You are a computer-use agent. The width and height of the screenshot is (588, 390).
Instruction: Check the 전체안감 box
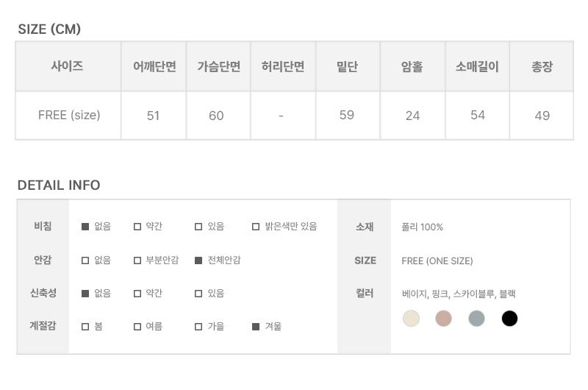[198, 260]
